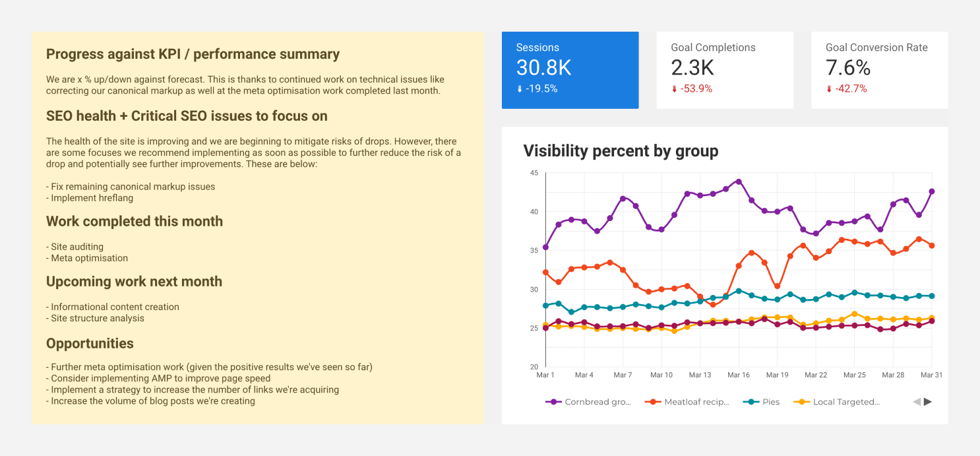Toggle the Pies legend item

(761, 401)
